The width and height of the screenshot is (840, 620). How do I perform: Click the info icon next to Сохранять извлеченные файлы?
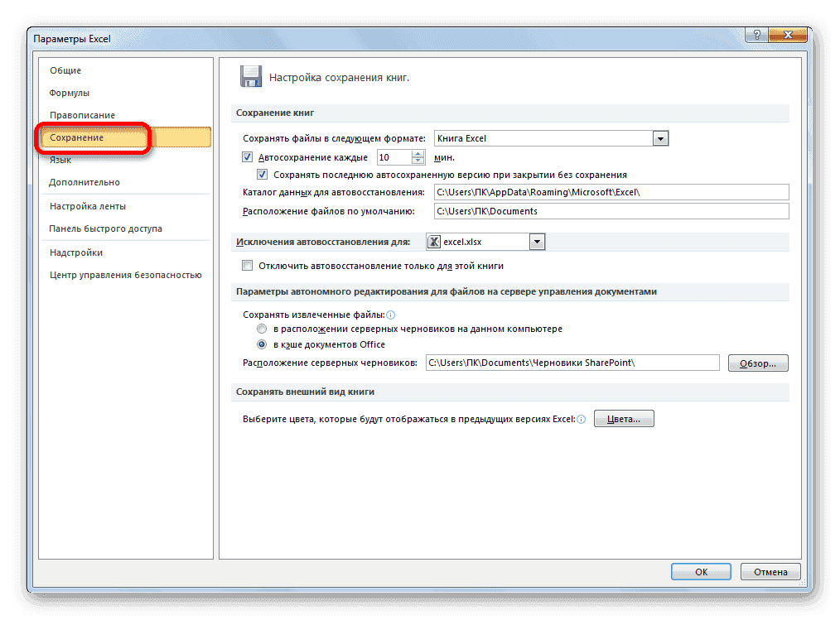(x=389, y=313)
